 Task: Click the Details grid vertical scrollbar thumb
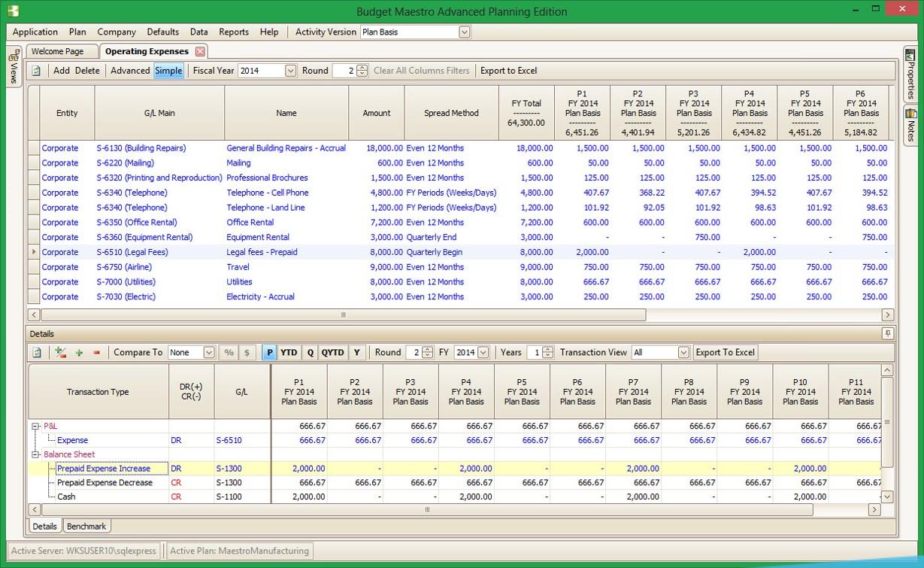pyautogui.click(x=887, y=422)
